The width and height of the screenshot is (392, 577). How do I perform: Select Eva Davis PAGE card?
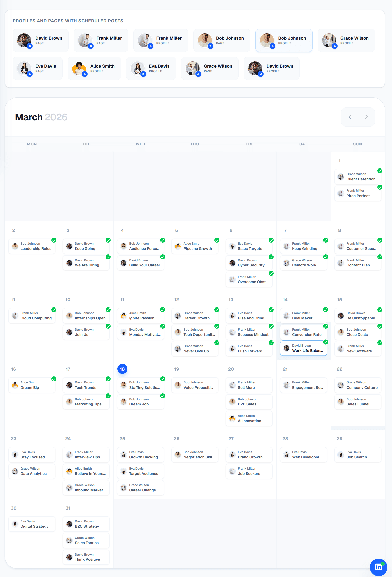click(38, 68)
